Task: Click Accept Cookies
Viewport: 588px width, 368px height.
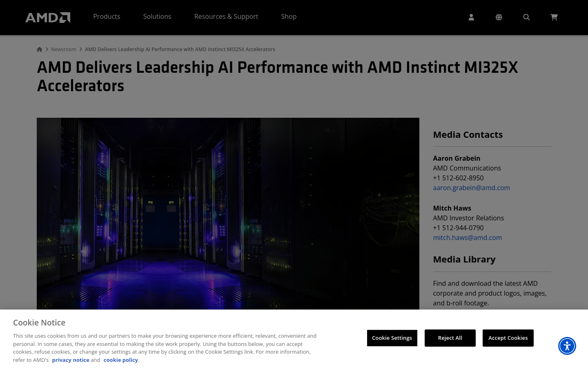Action: (508, 338)
